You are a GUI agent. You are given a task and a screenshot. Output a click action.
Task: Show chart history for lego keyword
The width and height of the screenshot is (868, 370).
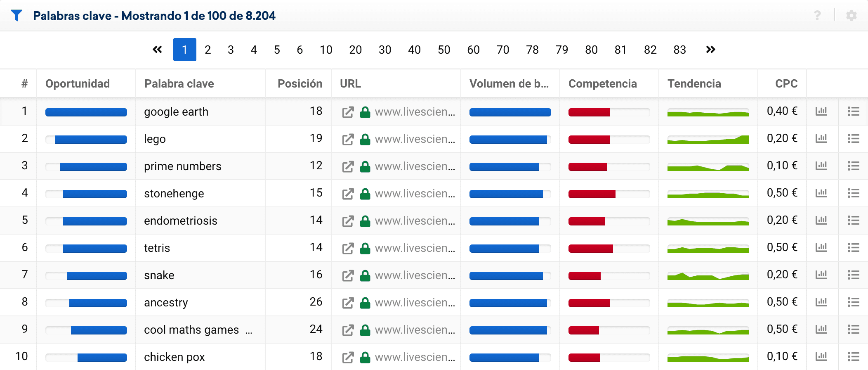pyautogui.click(x=821, y=139)
